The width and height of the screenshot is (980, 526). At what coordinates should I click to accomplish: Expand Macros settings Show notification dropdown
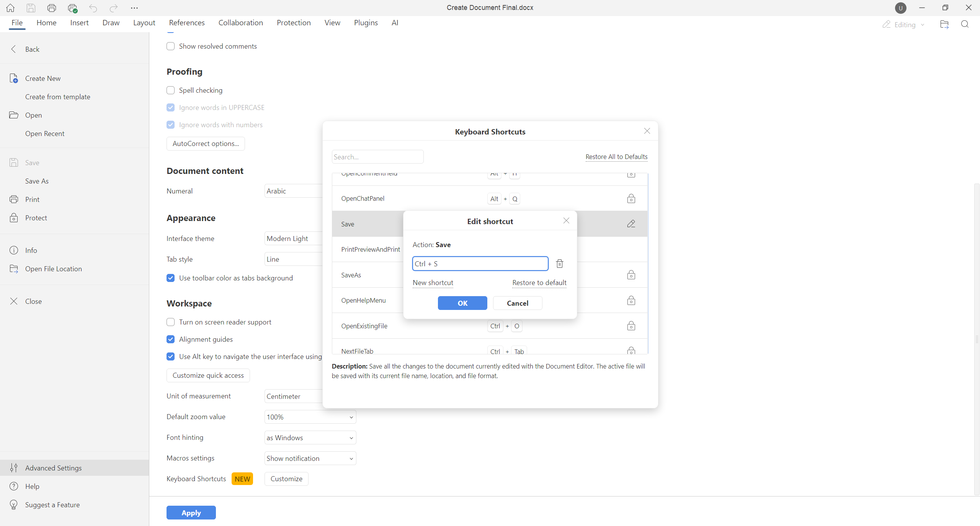310,458
